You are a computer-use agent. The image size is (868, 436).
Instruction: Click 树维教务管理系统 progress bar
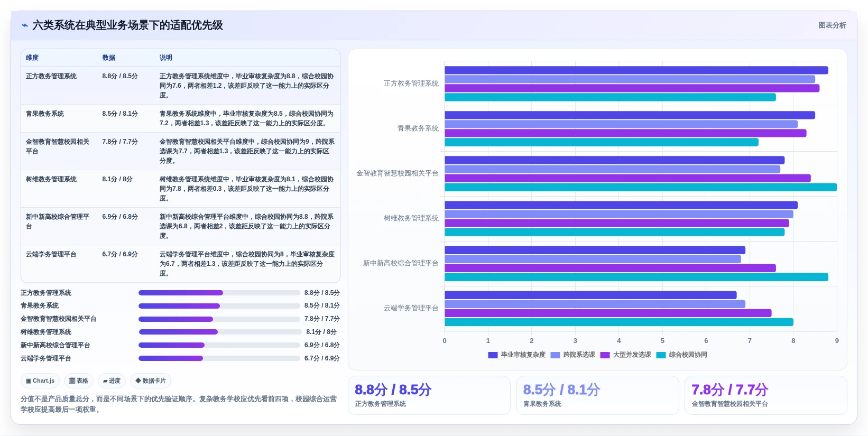click(x=220, y=332)
